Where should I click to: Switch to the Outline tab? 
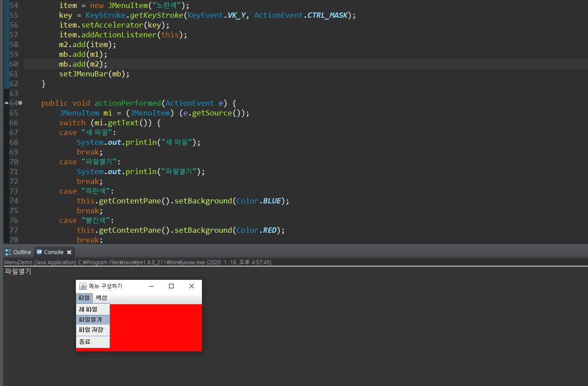click(x=18, y=252)
